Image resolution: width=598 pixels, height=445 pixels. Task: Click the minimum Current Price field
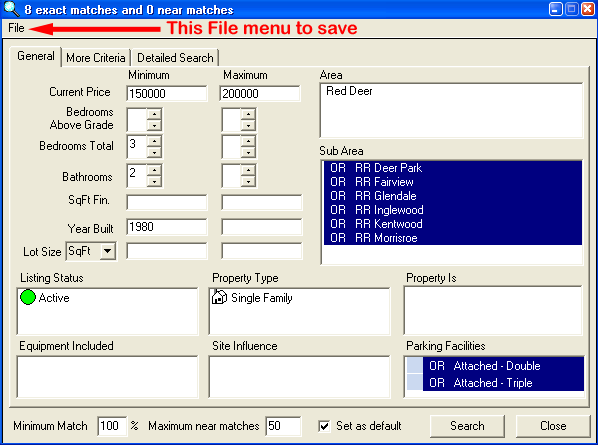(167, 93)
